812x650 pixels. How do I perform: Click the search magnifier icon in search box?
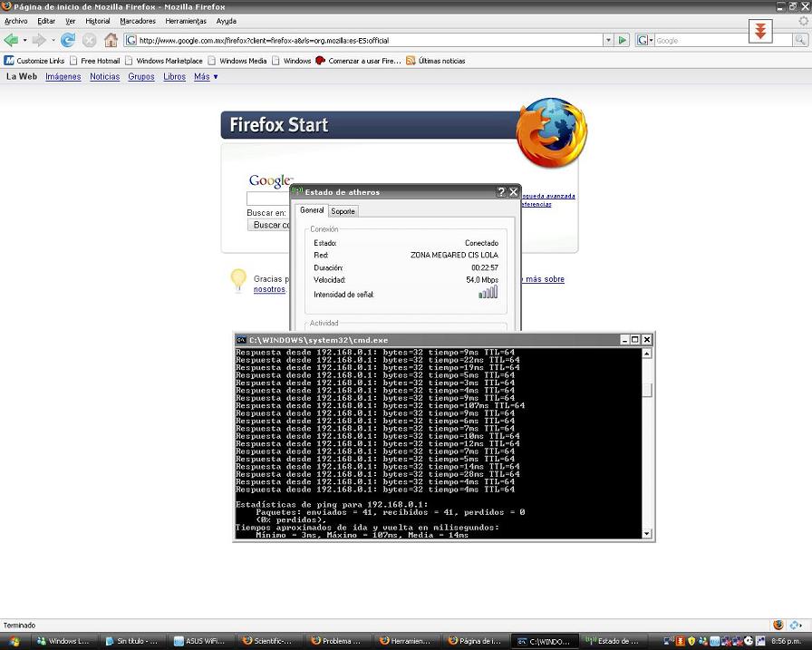pos(800,40)
